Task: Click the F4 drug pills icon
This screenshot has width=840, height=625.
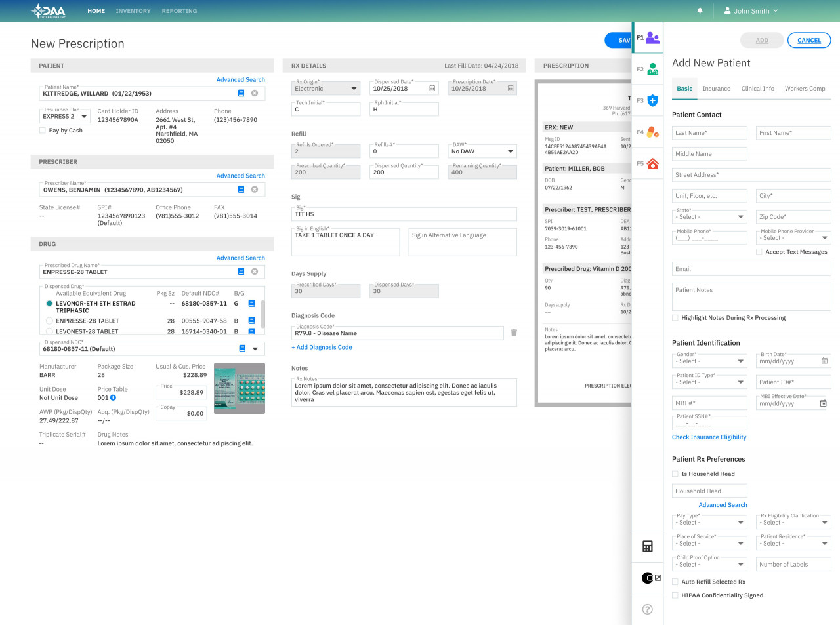Action: (648, 131)
